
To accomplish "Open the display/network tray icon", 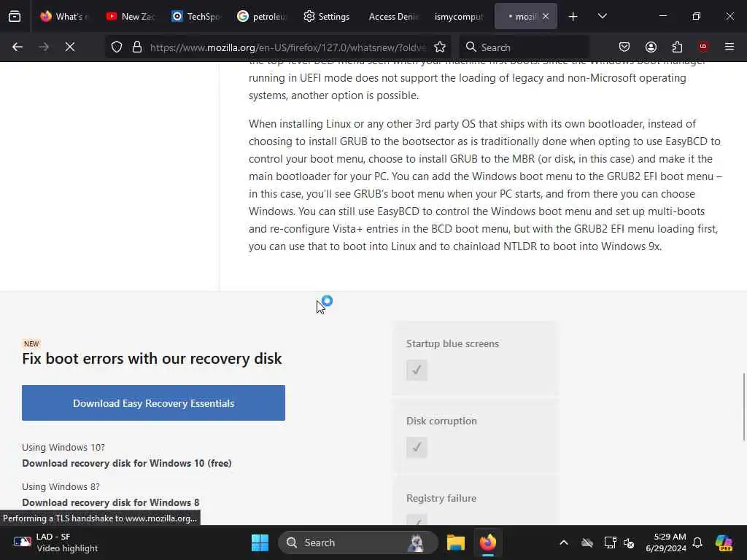I will point(610,542).
